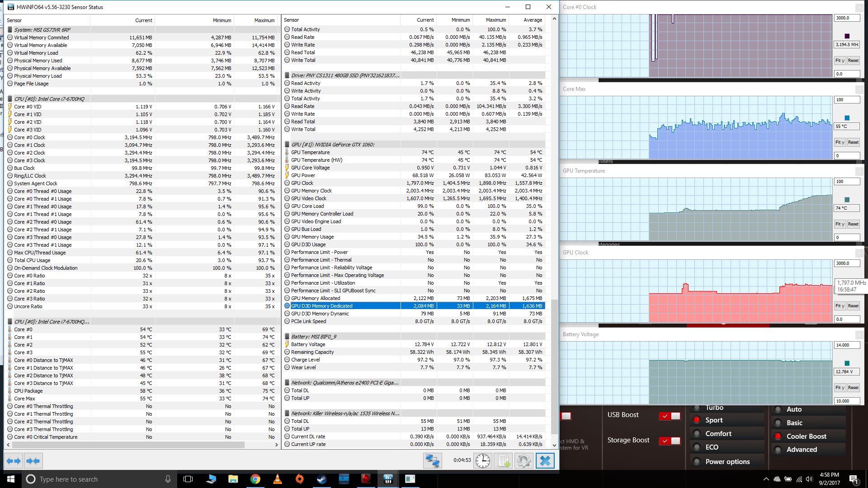Select the GPU Temperature sensor row
This screenshot has height=488, width=868.
click(414, 152)
